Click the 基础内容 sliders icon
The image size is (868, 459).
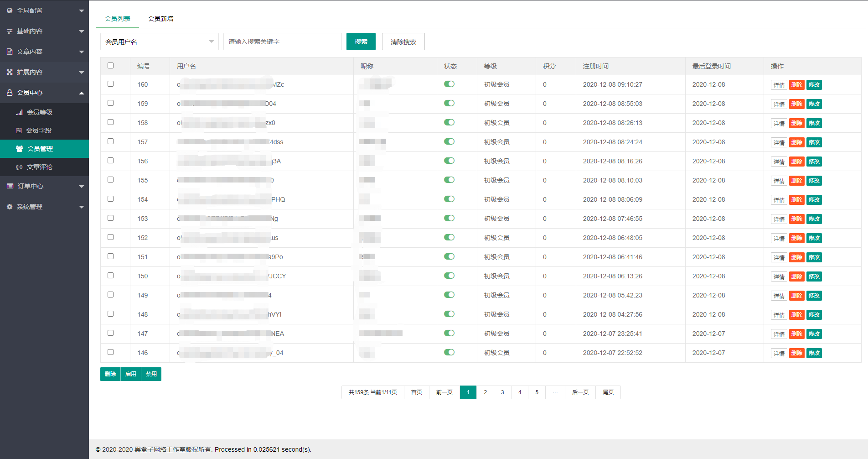tap(10, 31)
